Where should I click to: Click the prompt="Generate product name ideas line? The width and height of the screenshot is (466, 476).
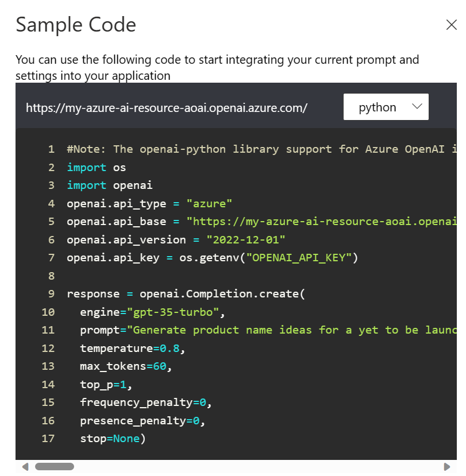click(x=268, y=330)
